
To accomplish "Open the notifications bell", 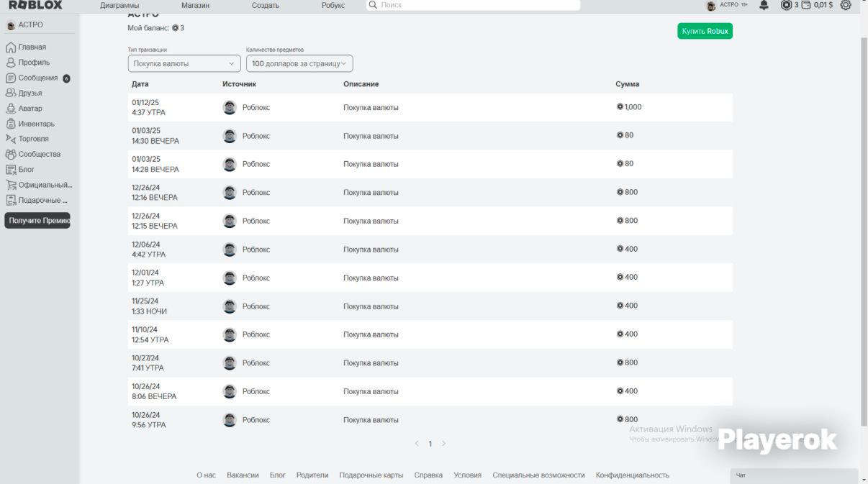I will pos(764,5).
